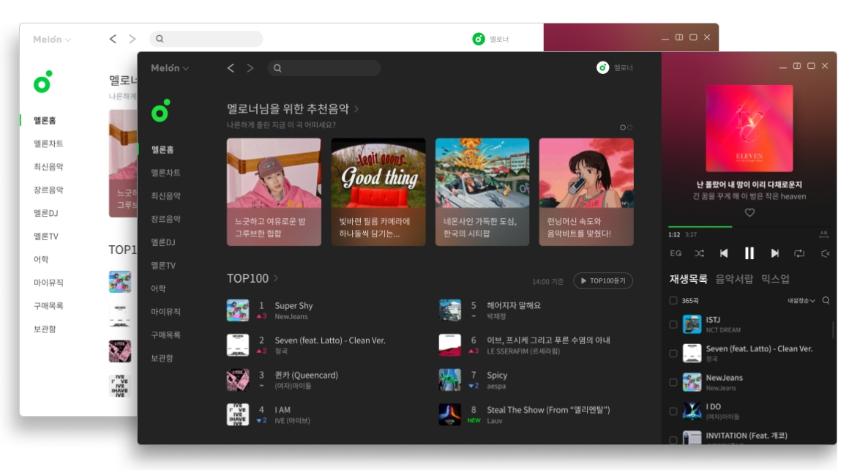Check the ISTJ playlist checkbox

coord(673,324)
